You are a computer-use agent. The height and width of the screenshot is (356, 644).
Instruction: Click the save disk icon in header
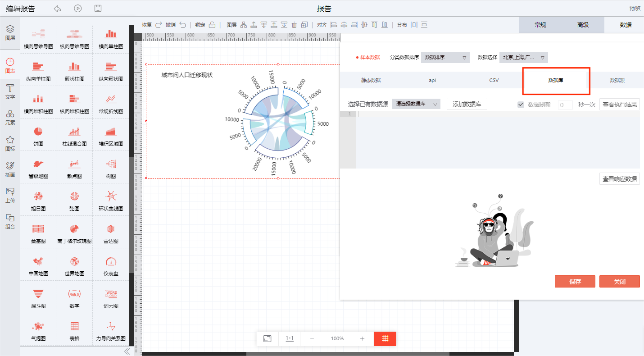tap(98, 9)
